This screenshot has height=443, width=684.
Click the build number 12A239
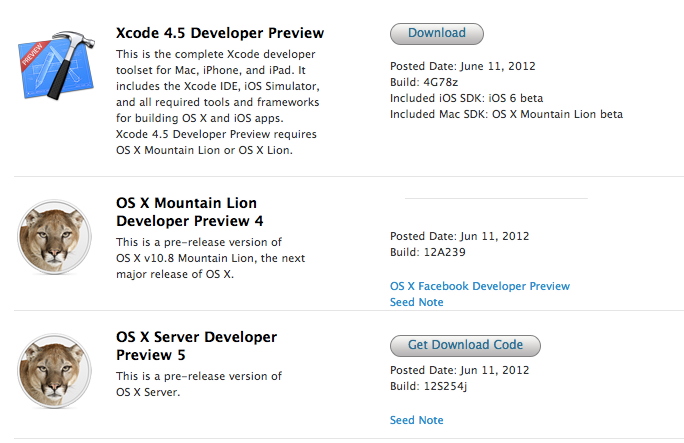pos(445,252)
